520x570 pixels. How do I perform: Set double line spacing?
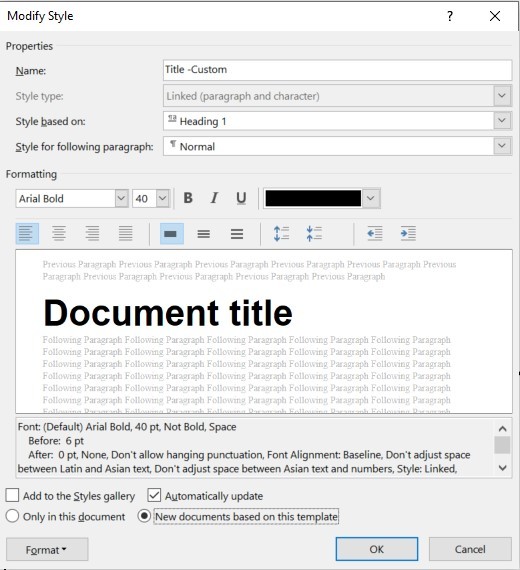[237, 233]
